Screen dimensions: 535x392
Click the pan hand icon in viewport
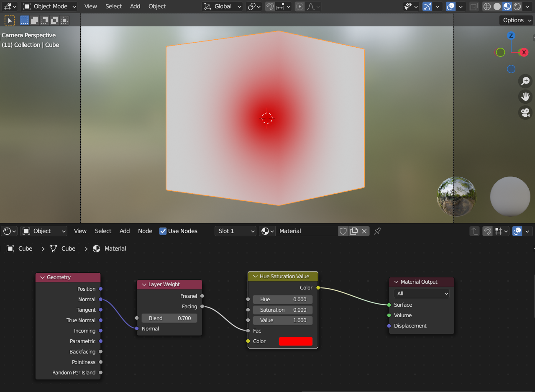tap(525, 97)
